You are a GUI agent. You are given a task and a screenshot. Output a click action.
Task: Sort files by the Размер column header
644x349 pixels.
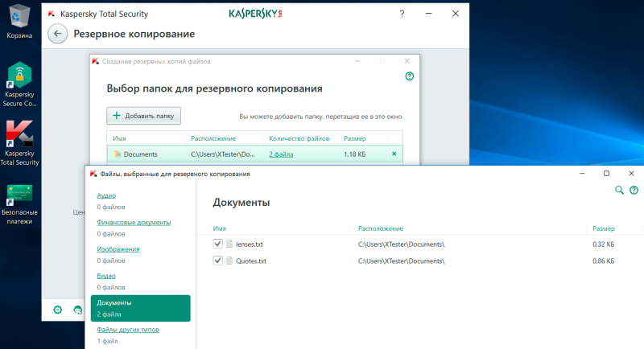pyautogui.click(x=603, y=228)
